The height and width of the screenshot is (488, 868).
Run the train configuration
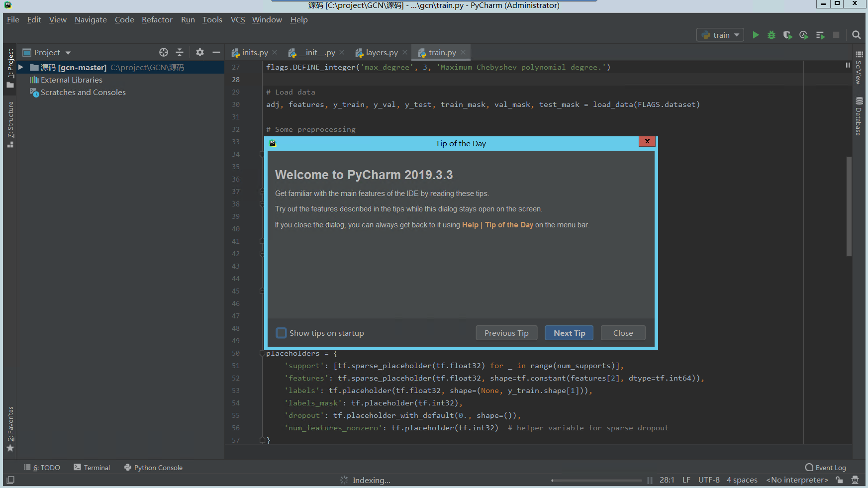tap(756, 35)
